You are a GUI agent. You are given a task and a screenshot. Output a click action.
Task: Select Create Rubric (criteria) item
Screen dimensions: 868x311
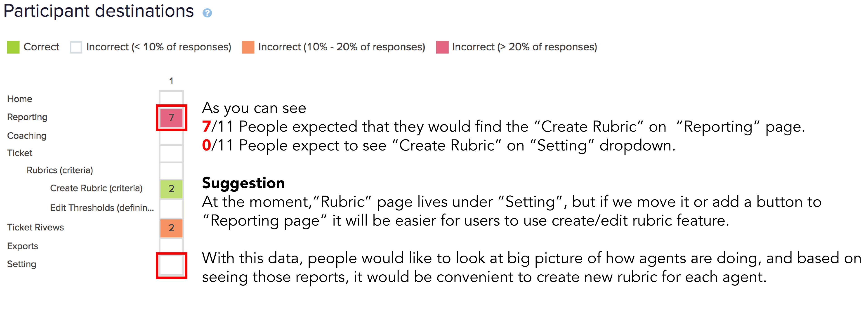(96, 188)
